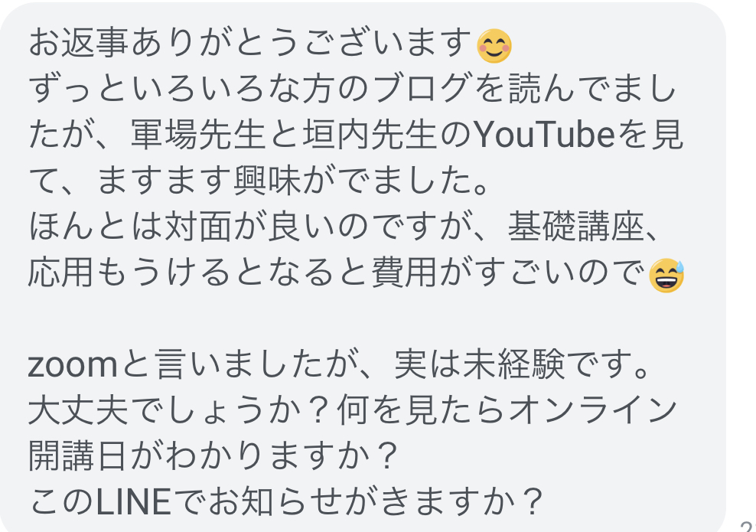Click the word zoom in the message
The image size is (756, 532).
tap(70, 368)
